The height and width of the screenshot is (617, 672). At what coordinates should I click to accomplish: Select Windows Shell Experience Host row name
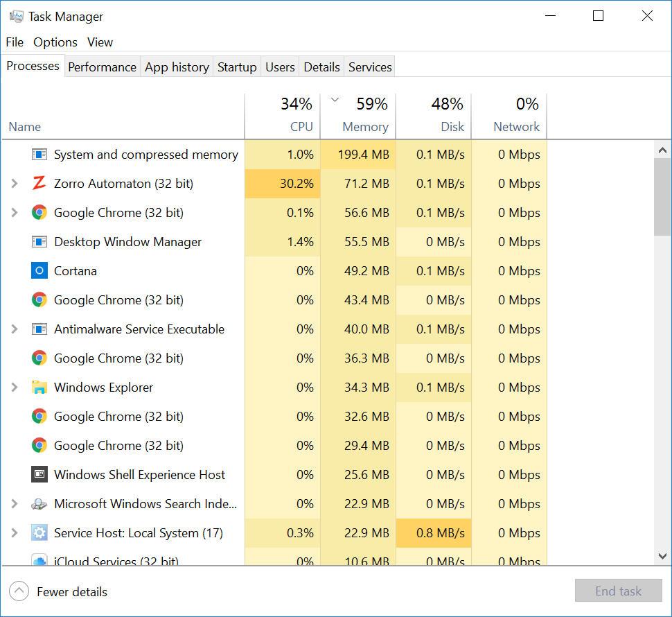pyautogui.click(x=139, y=475)
